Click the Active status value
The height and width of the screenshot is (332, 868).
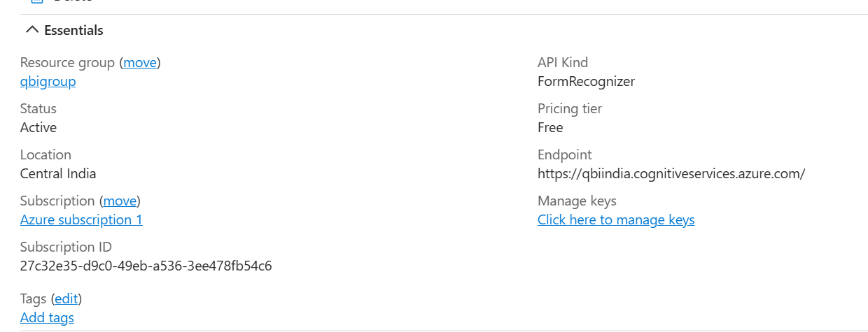coord(38,127)
